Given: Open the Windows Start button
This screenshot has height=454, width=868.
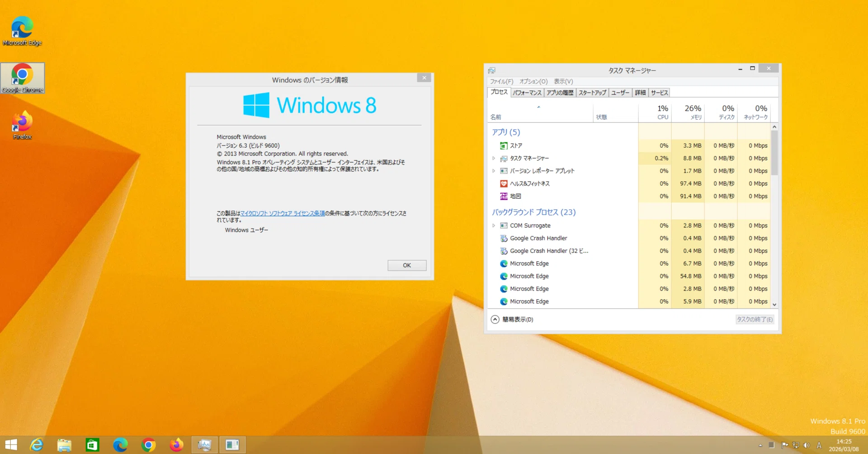Looking at the screenshot, I should click(x=11, y=445).
